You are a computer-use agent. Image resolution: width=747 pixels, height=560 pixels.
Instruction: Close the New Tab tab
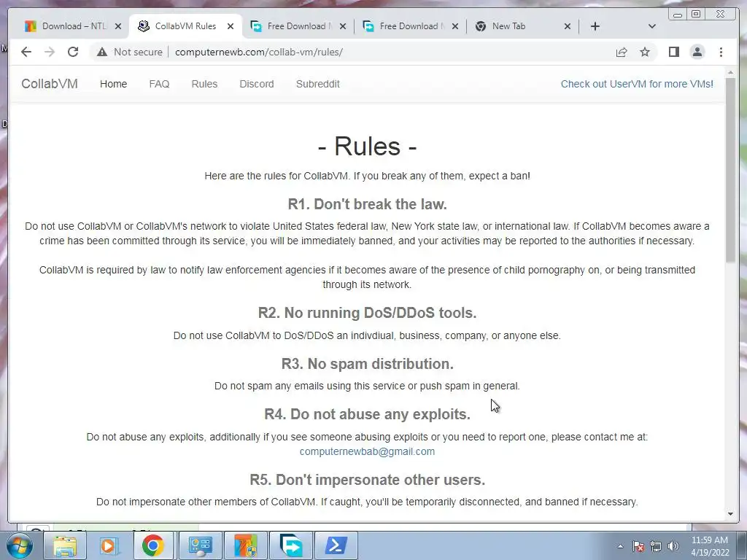pyautogui.click(x=568, y=26)
